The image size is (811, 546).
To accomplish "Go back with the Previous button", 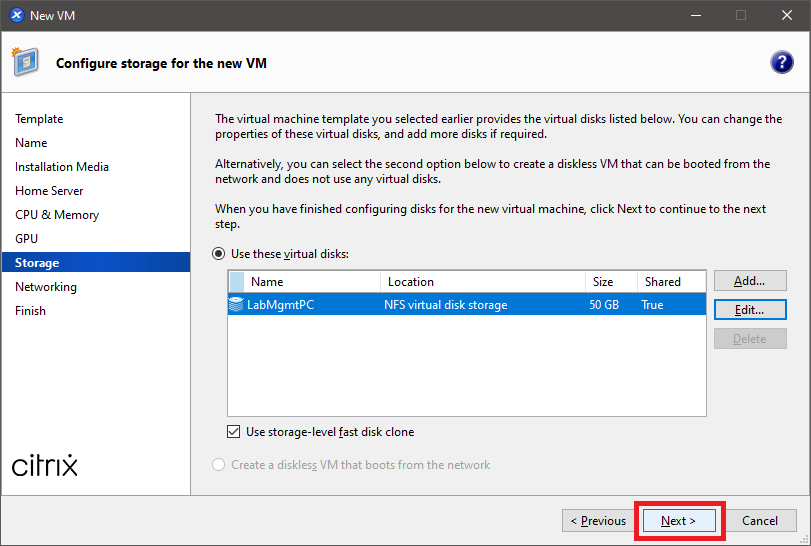I will (598, 521).
